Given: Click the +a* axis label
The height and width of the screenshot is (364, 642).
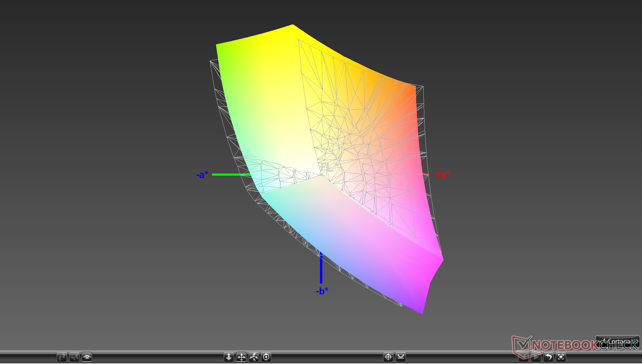Looking at the screenshot, I should tap(443, 175).
